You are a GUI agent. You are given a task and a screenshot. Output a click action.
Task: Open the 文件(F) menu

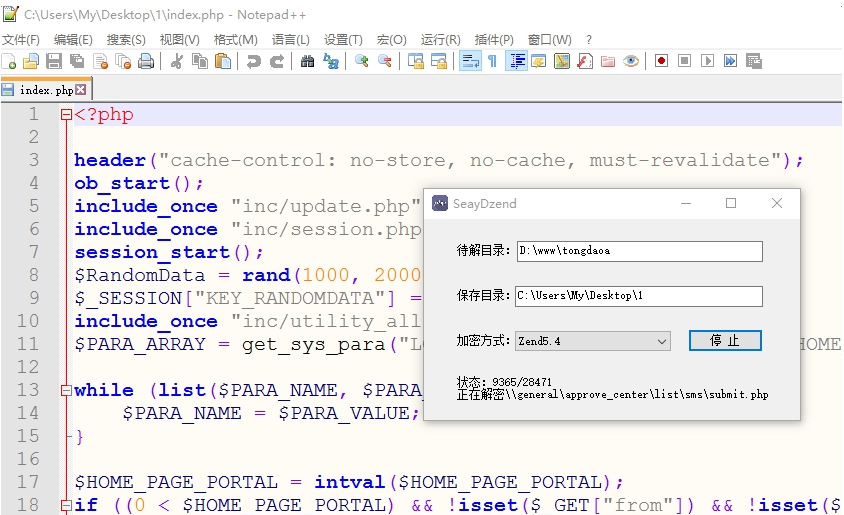(x=21, y=39)
